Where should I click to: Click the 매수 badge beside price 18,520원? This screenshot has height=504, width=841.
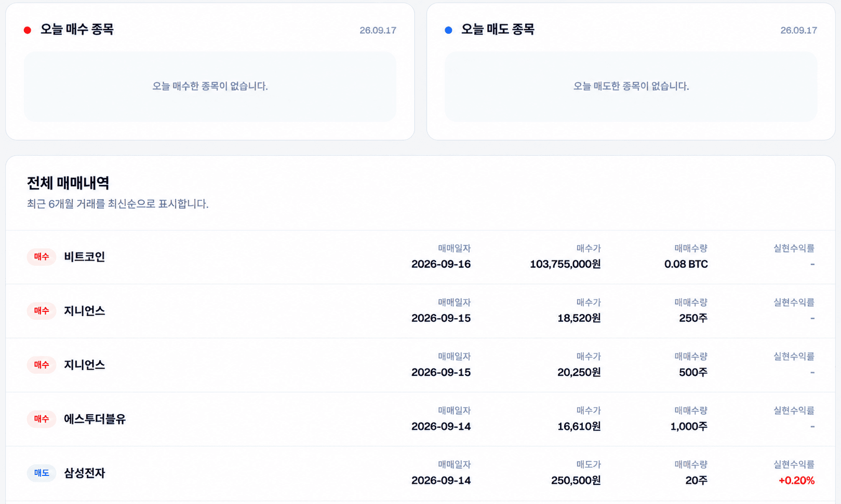point(42,311)
